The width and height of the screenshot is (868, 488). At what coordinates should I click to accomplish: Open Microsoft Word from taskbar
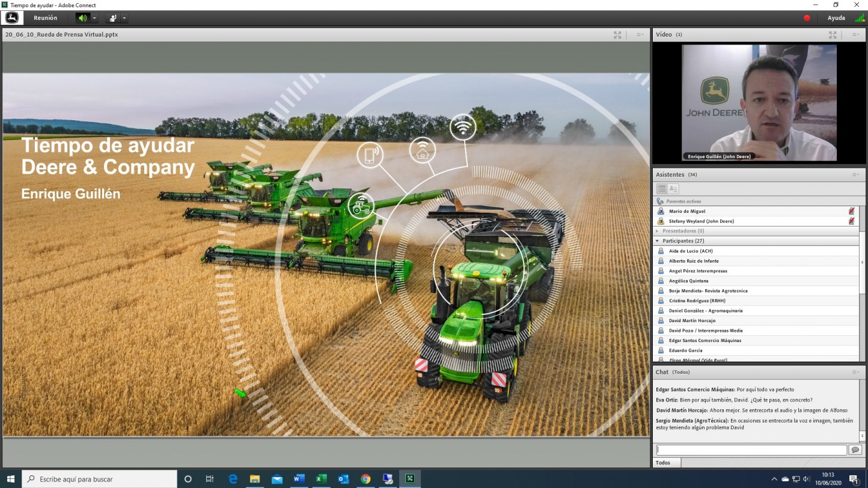tap(299, 479)
